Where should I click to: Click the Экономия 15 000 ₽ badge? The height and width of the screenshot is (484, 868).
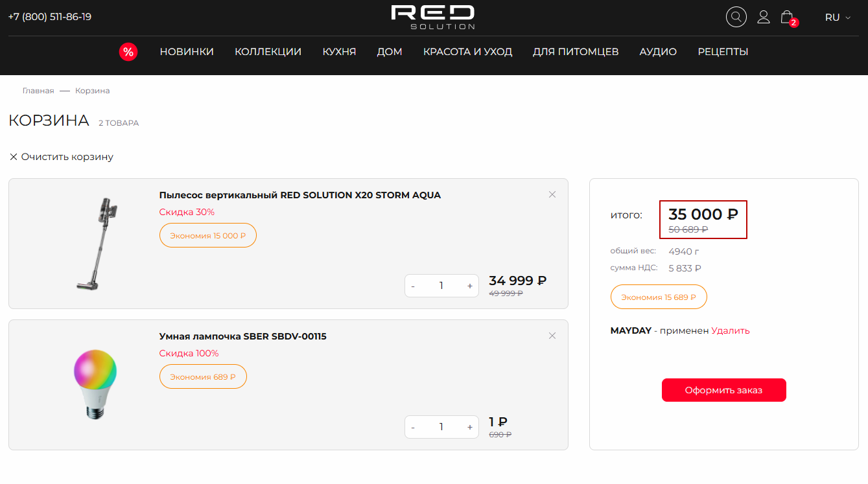[208, 235]
